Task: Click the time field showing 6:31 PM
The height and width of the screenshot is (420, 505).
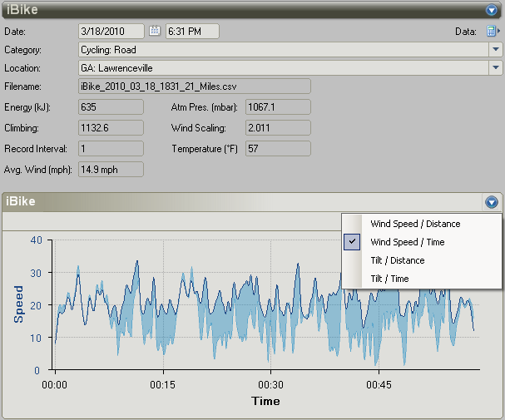Action: (x=192, y=32)
